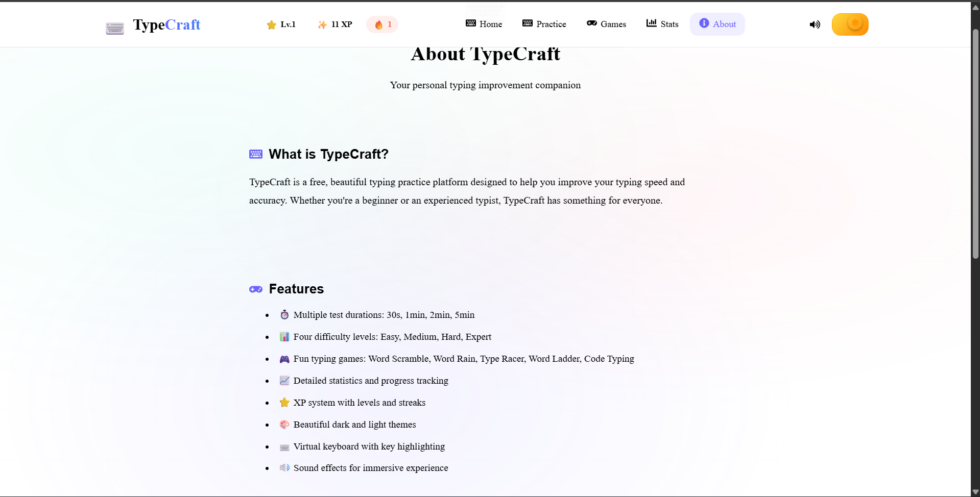Open the Practice section

pos(544,24)
